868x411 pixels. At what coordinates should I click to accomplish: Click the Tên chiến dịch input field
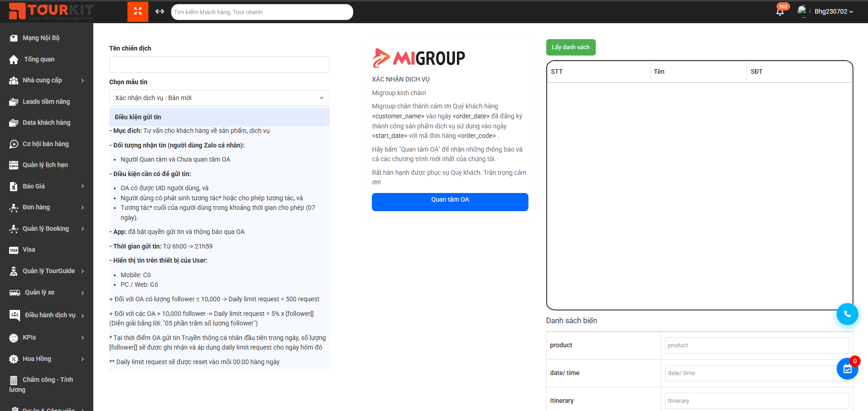[219, 65]
